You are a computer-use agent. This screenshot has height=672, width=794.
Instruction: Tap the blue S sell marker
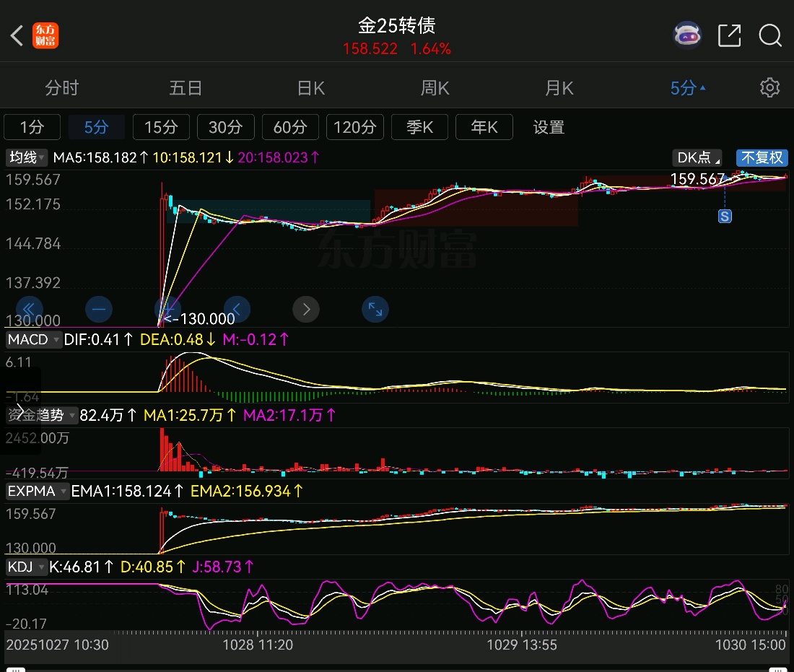725,217
